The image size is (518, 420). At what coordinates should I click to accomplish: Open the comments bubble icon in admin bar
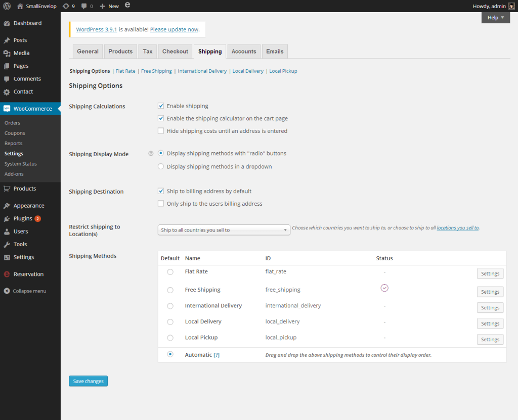point(84,6)
